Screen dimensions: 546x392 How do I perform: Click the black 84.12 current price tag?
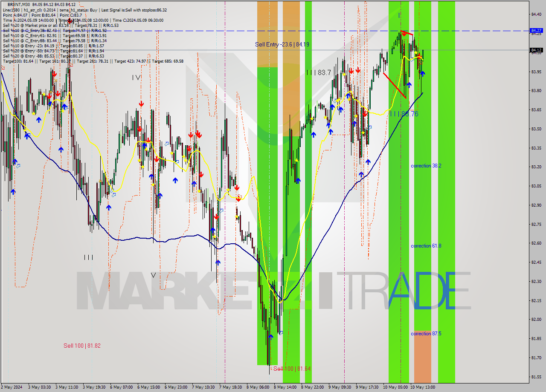point(536,50)
